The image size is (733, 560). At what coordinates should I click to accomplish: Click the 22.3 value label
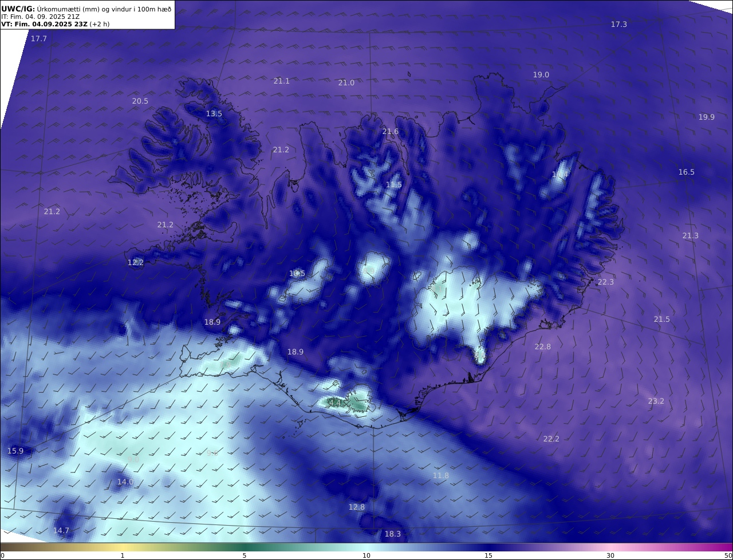click(606, 282)
